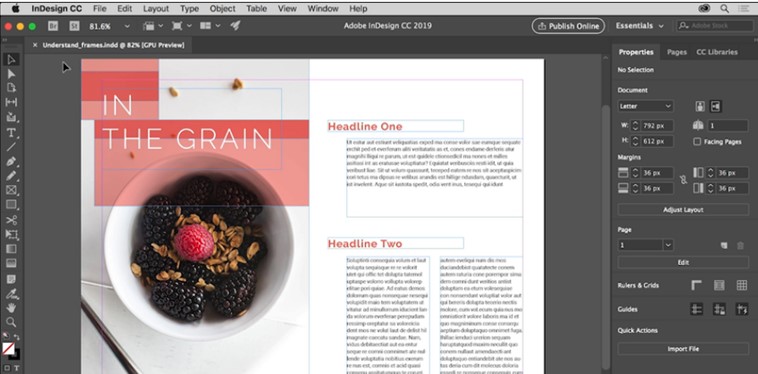This screenshot has width=758, height=374.
Task: Select the Pencil tool
Action: click(x=12, y=175)
